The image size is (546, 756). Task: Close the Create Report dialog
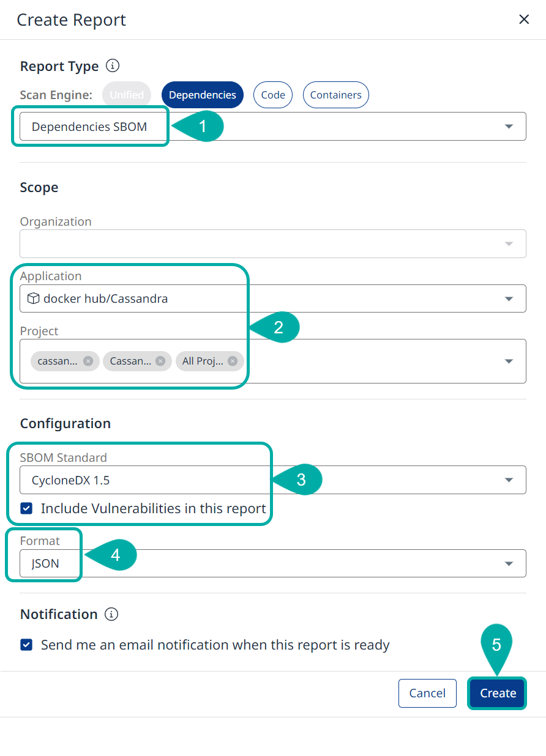[524, 19]
